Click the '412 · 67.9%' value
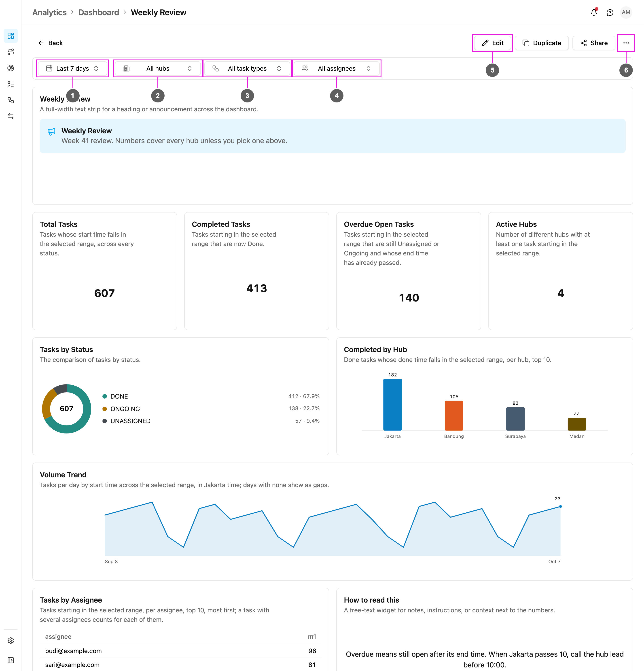644x671 pixels. 303,396
